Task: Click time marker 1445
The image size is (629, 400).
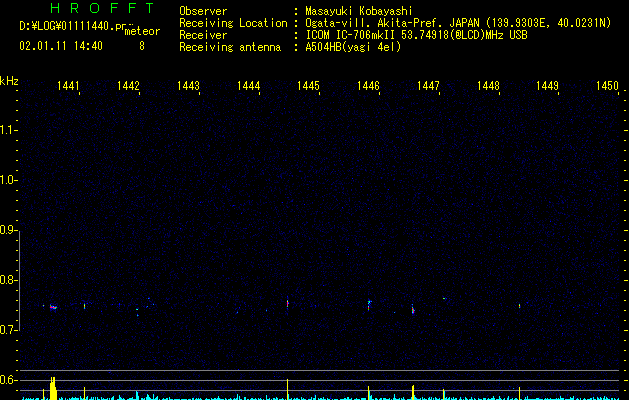Action: (x=308, y=85)
